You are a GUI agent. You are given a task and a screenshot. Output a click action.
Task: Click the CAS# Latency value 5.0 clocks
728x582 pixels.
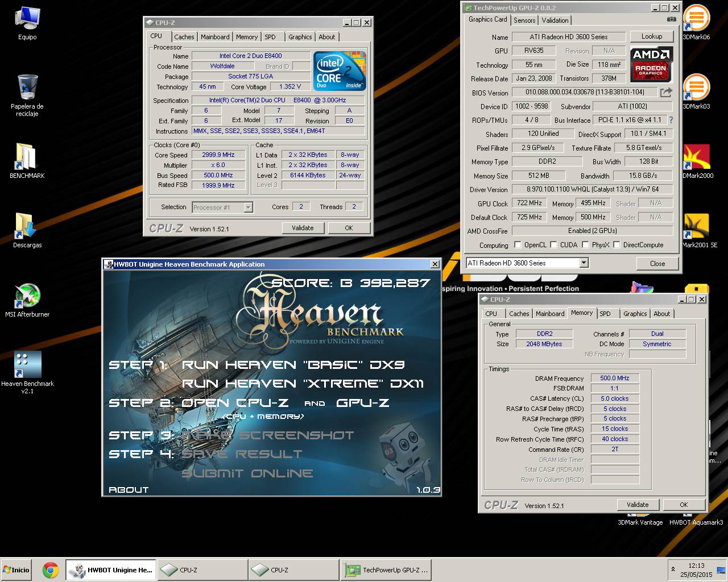tap(615, 398)
